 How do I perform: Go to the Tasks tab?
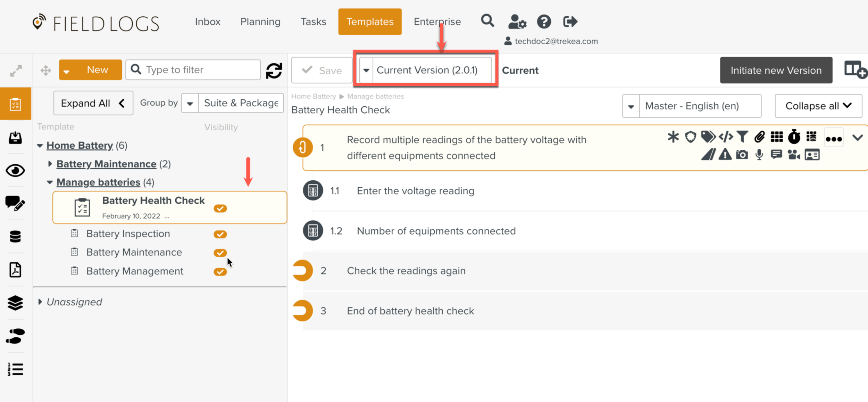tap(313, 22)
